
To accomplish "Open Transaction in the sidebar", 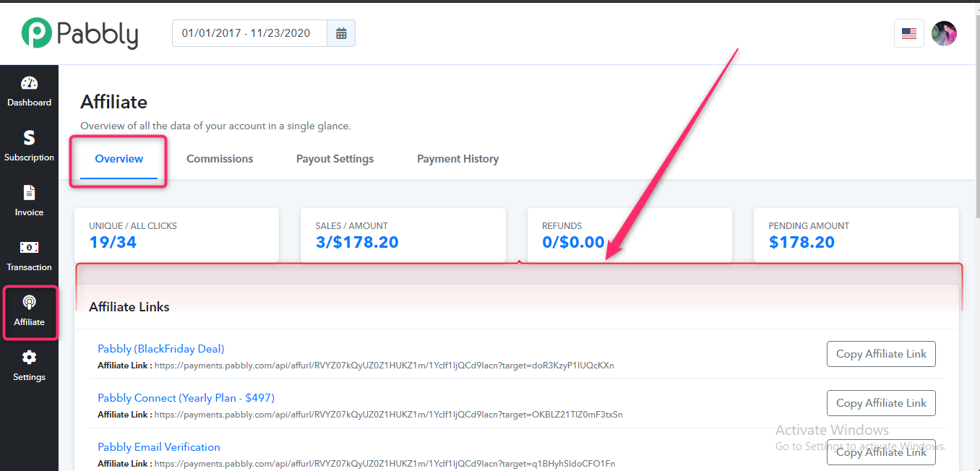I will pos(29,256).
